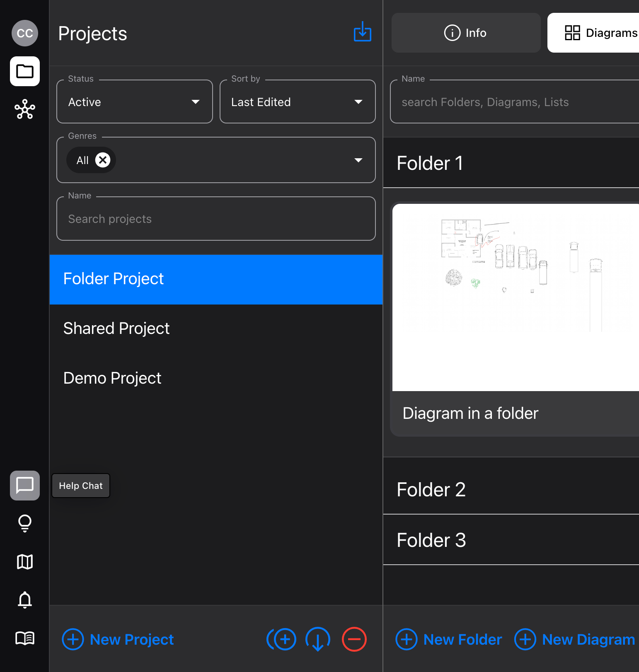The image size is (639, 672).
Task: Click the New Folder button
Action: pyautogui.click(x=449, y=639)
